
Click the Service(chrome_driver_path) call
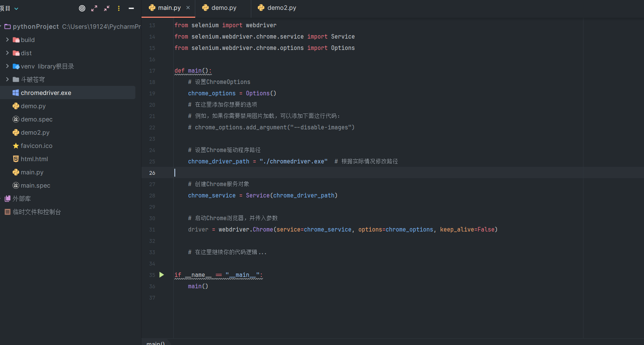click(x=292, y=196)
